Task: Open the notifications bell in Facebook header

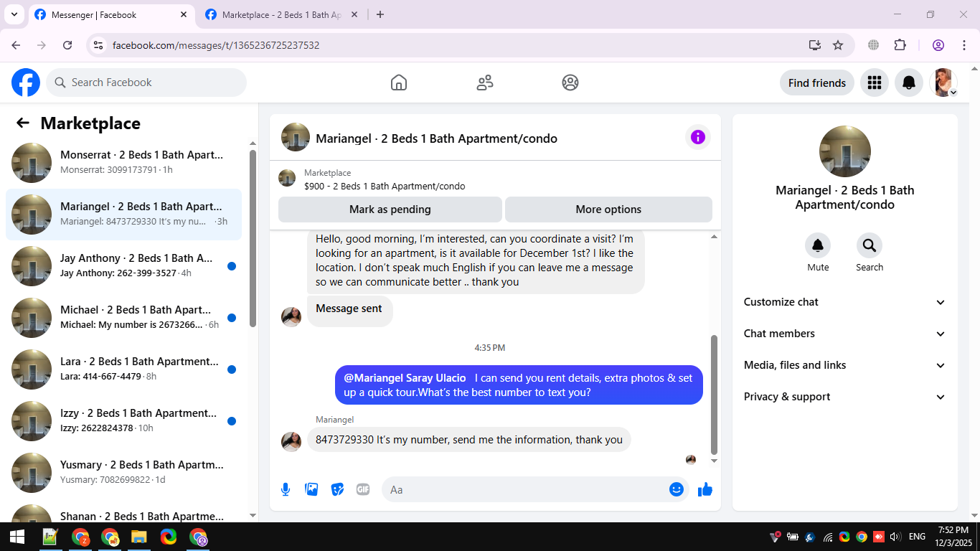Action: 909,83
